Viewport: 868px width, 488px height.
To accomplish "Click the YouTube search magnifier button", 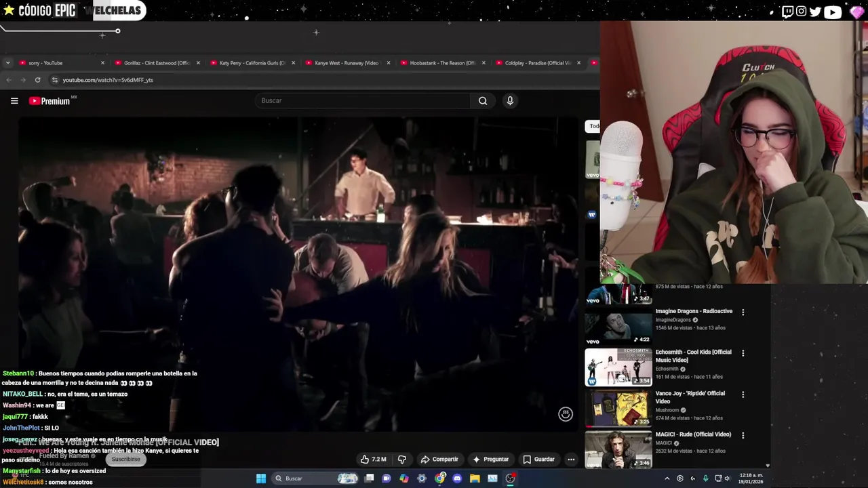I will [483, 101].
